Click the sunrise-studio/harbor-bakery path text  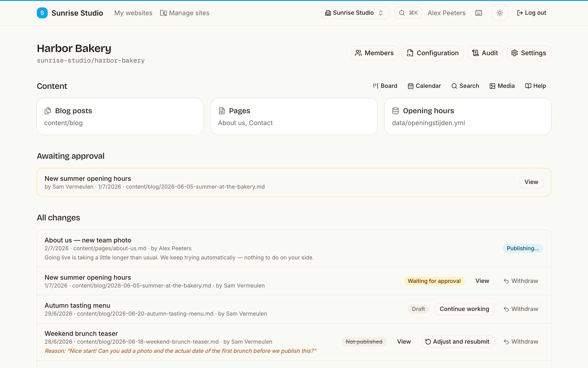[91, 60]
